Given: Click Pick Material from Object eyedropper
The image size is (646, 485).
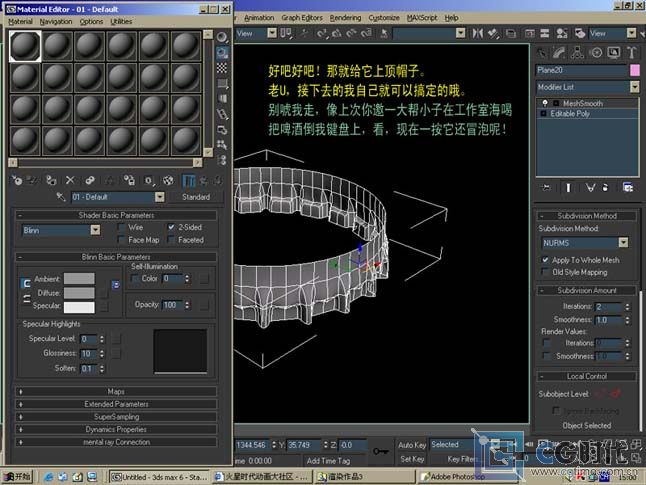Looking at the screenshot, I should click(x=61, y=197).
